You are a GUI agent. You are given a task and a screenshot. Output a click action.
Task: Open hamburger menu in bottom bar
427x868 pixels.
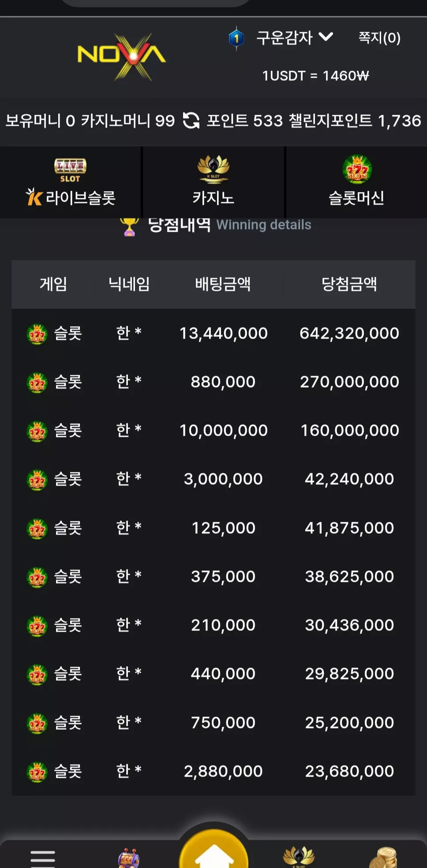coord(43,858)
